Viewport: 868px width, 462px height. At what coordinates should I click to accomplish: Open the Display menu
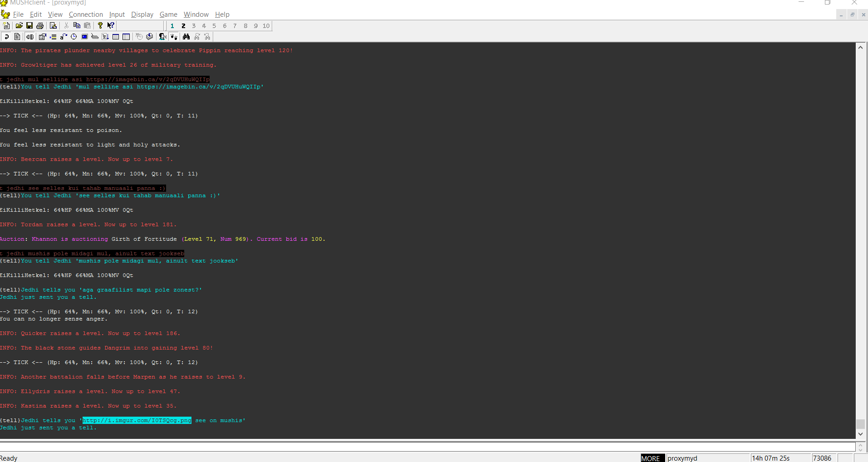coord(142,15)
